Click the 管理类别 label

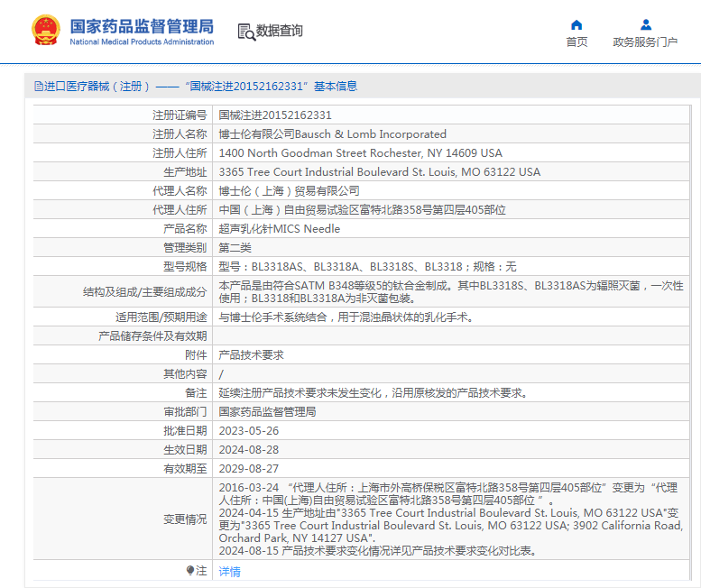185,247
